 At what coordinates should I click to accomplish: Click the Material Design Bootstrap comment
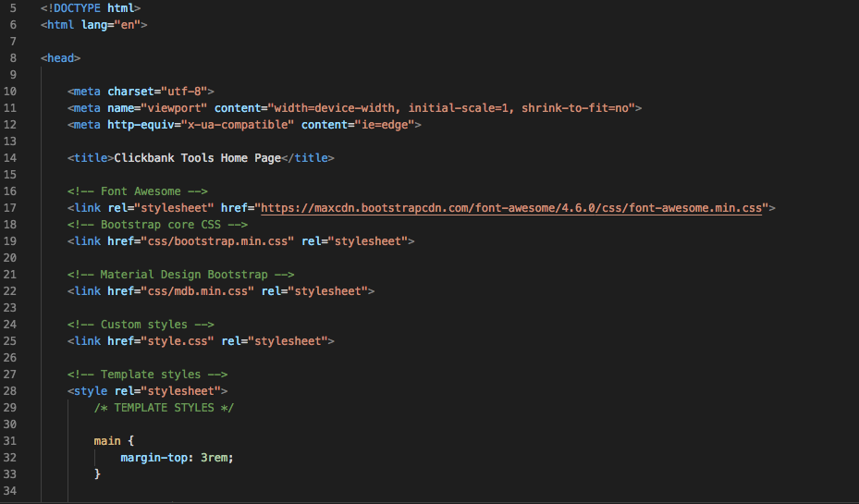181,275
